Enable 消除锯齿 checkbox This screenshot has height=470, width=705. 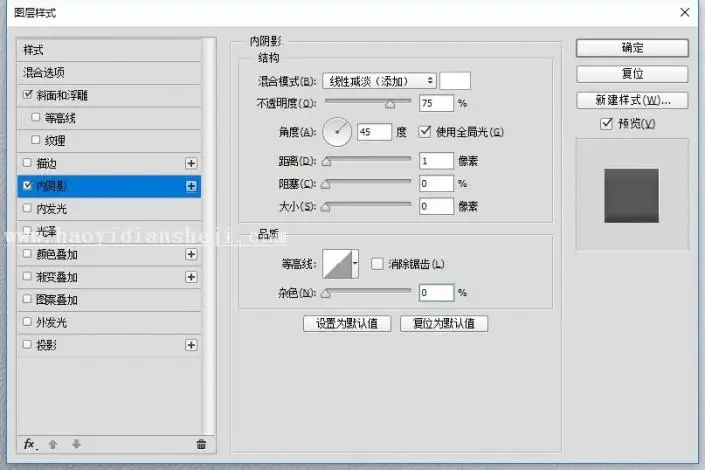[x=377, y=264]
